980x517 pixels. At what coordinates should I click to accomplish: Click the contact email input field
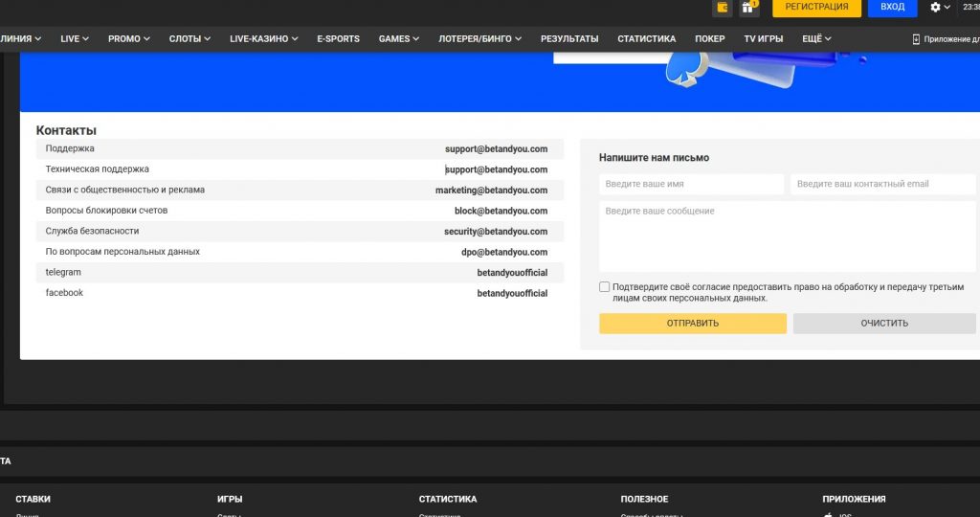(883, 185)
